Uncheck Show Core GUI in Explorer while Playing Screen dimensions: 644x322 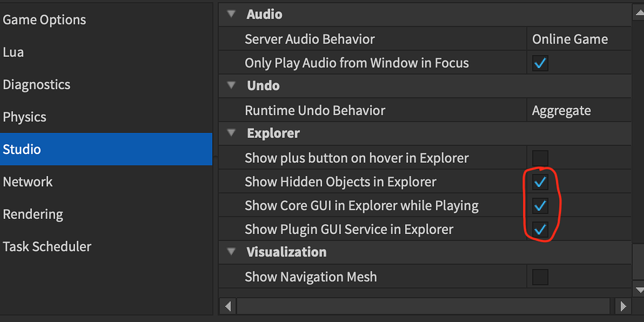(x=540, y=205)
